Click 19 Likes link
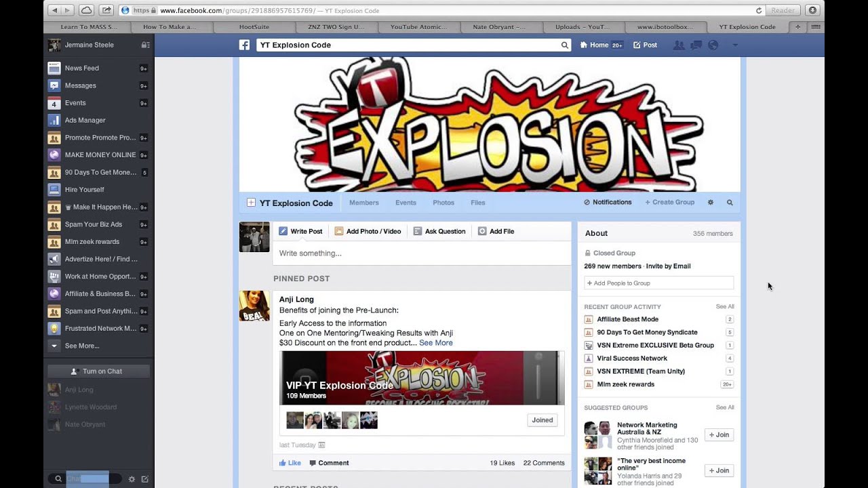Viewport: 868px width, 488px height. point(502,463)
